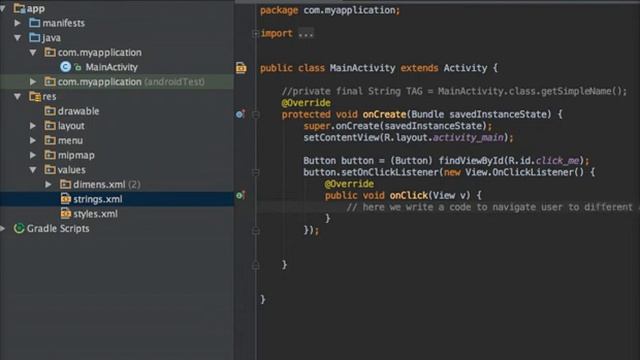Click the mipmap folder icon
This screenshot has height=360, width=640.
(x=50, y=155)
